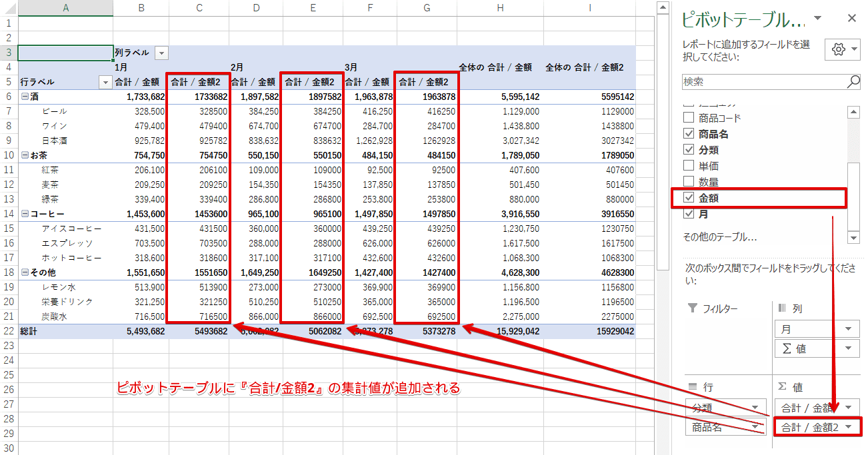Click the select-all corner of the worksheet

pos(9,8)
